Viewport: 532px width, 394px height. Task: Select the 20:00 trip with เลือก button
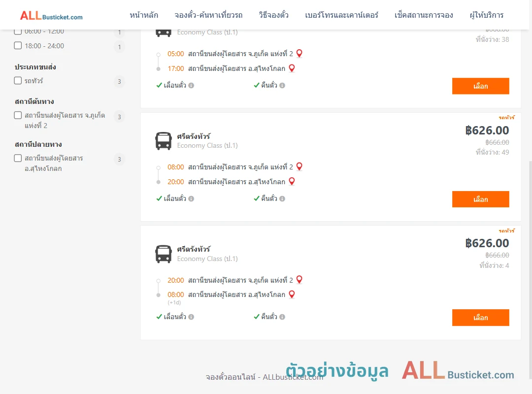click(480, 318)
